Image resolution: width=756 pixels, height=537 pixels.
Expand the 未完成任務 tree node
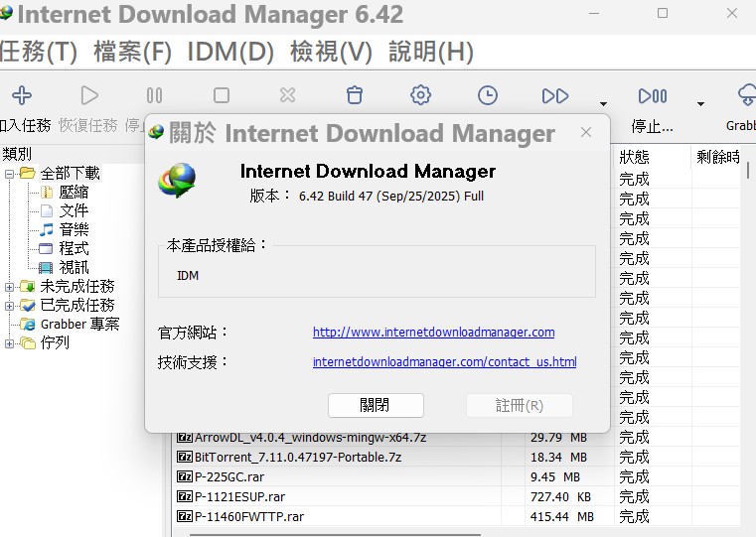10,287
